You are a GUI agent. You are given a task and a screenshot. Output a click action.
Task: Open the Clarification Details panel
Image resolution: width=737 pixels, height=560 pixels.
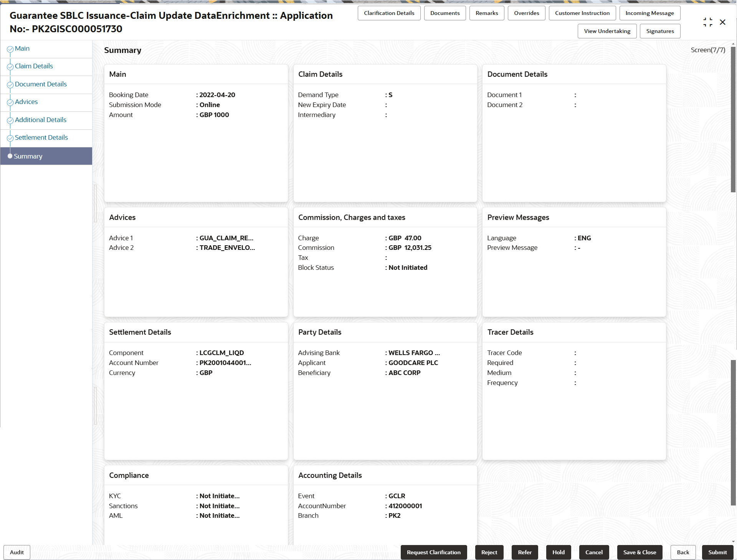[389, 13]
